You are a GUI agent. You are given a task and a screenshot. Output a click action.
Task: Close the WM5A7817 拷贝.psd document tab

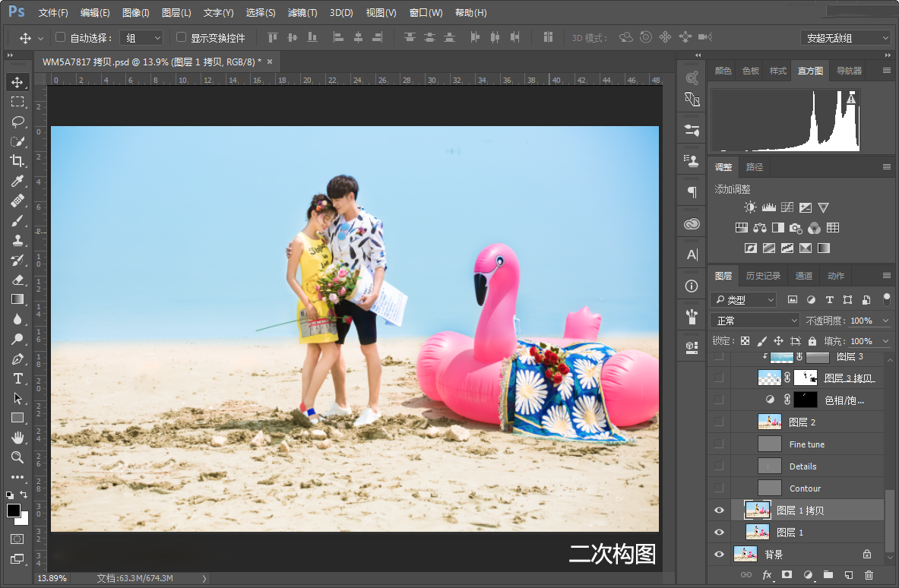tap(270, 62)
